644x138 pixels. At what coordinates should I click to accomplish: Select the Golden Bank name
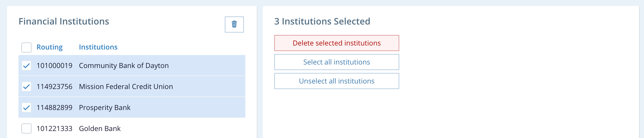[x=99, y=128]
